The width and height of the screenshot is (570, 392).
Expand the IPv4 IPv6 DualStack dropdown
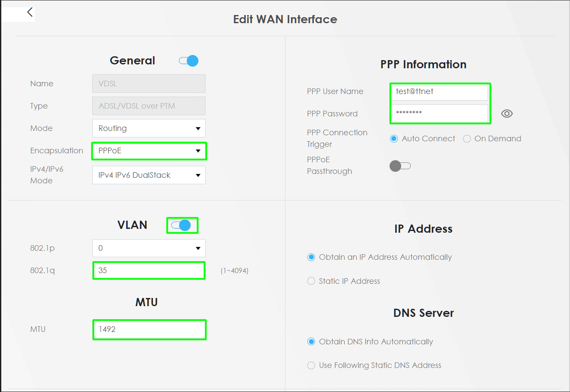149,175
